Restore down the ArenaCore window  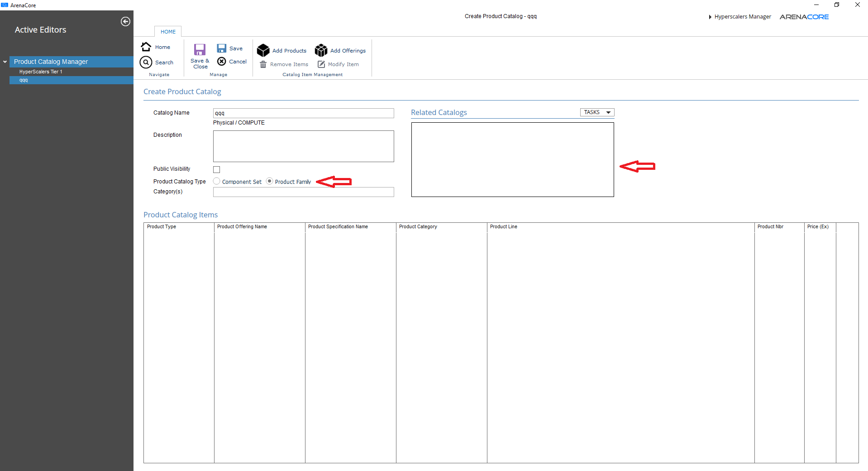[837, 5]
